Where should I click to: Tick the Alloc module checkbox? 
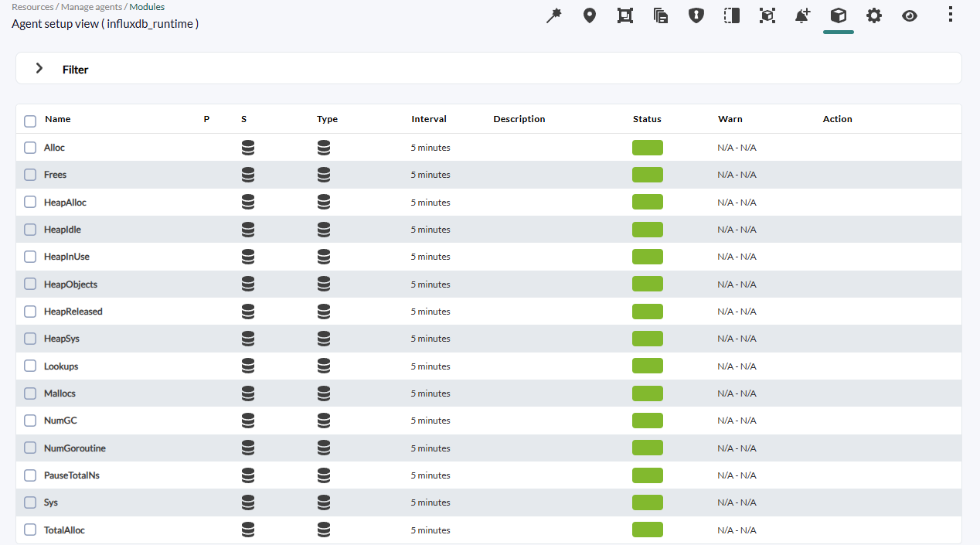30,148
